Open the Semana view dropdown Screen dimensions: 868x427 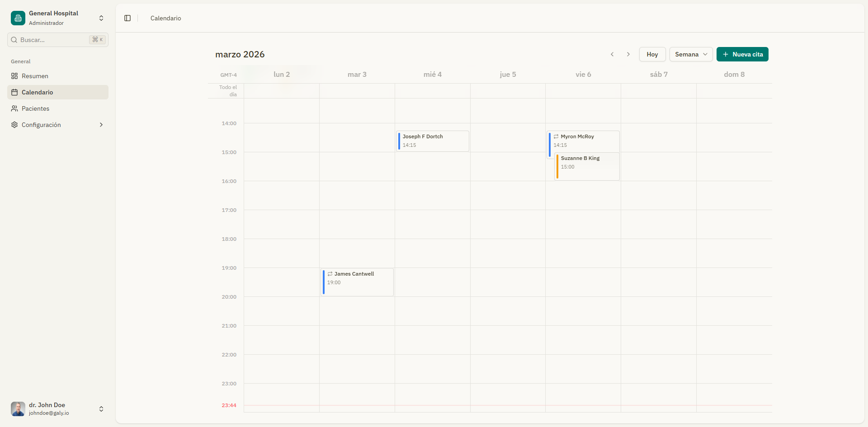pyautogui.click(x=691, y=54)
